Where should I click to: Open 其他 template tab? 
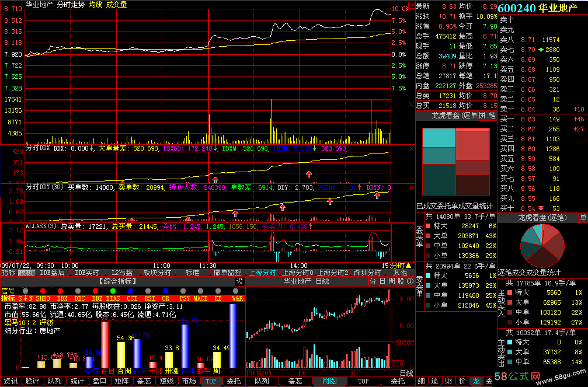click(400, 273)
